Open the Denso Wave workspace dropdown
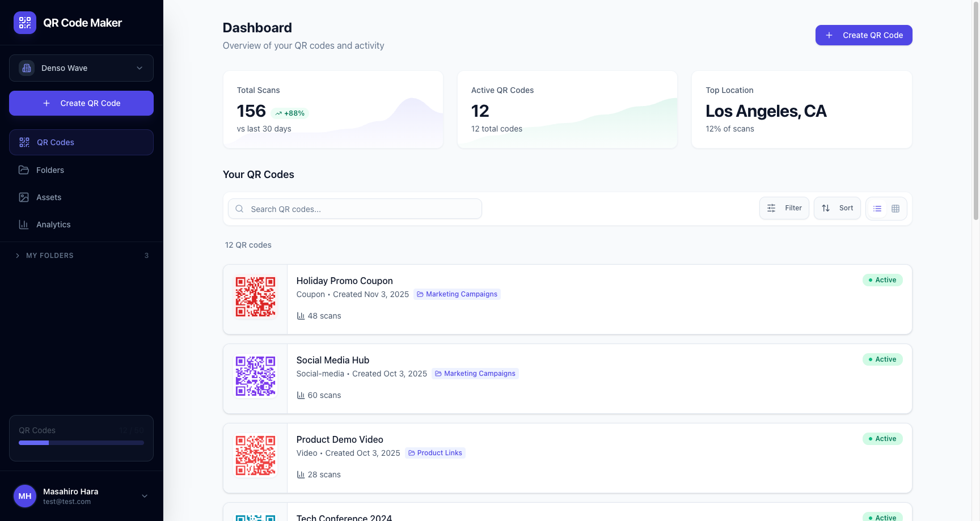 pos(81,68)
